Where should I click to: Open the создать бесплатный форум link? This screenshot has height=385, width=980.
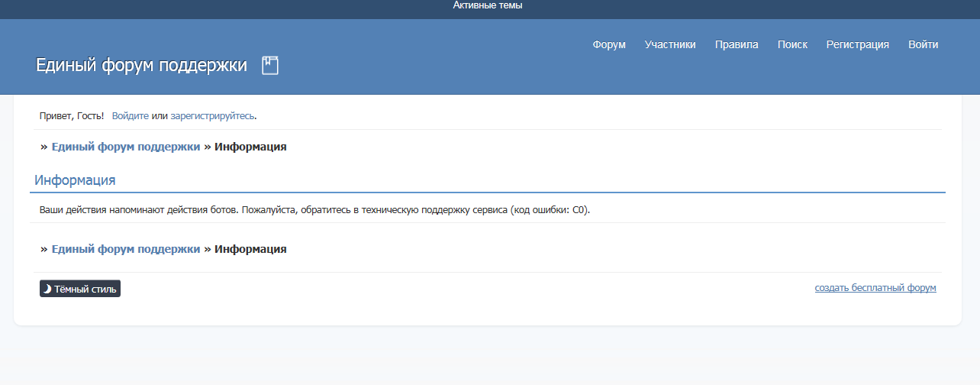875,288
